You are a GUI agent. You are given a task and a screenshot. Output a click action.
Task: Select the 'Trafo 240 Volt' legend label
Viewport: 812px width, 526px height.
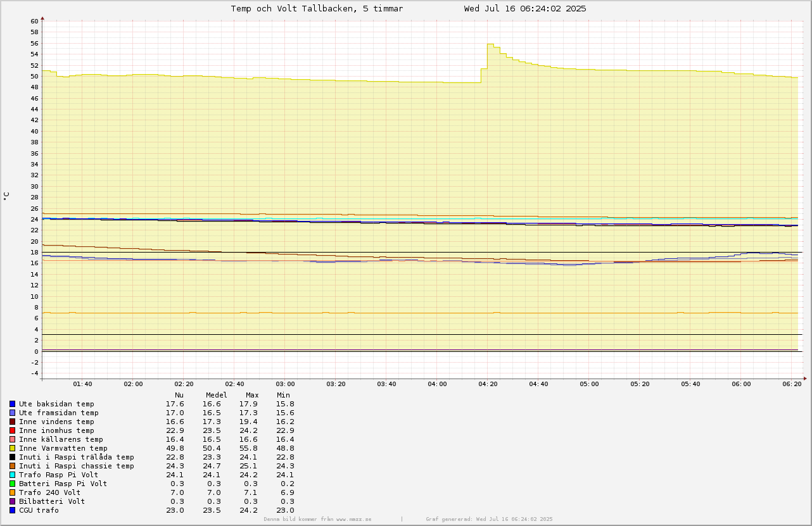(x=50, y=492)
